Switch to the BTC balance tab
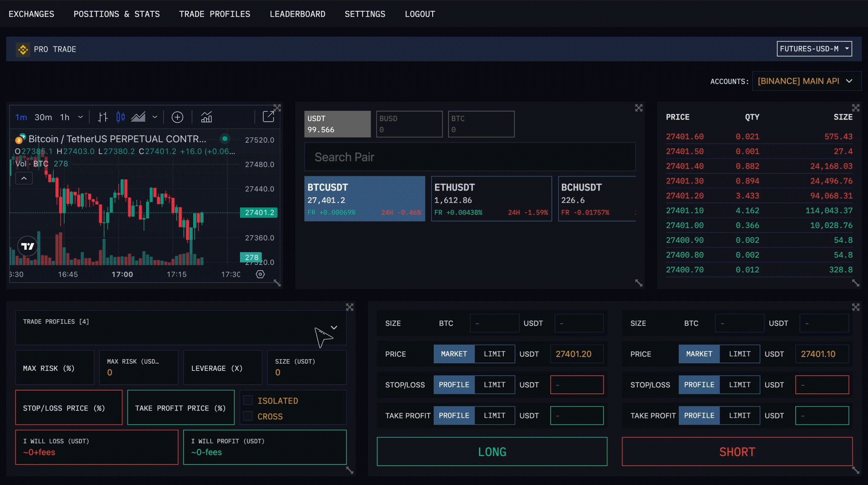This screenshot has width=868, height=485. (481, 124)
